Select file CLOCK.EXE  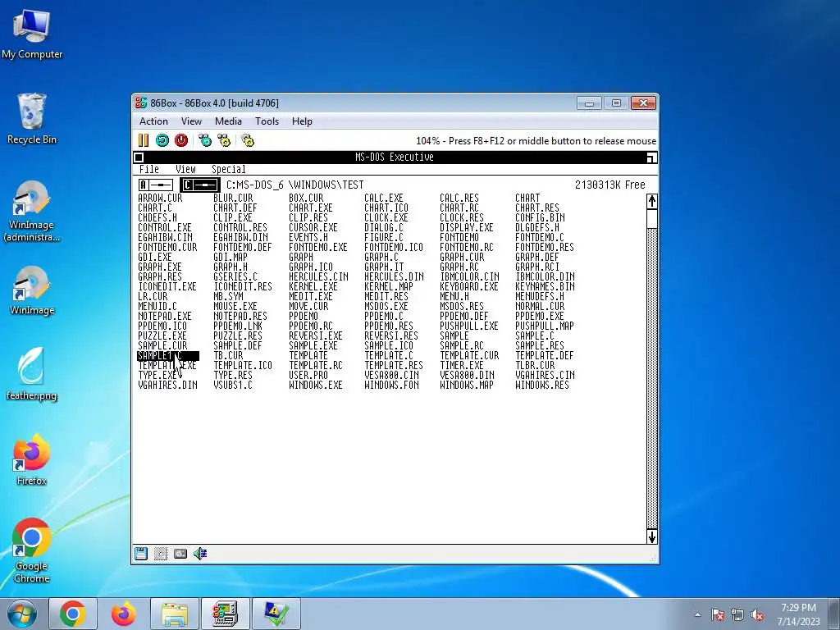pyautogui.click(x=386, y=217)
